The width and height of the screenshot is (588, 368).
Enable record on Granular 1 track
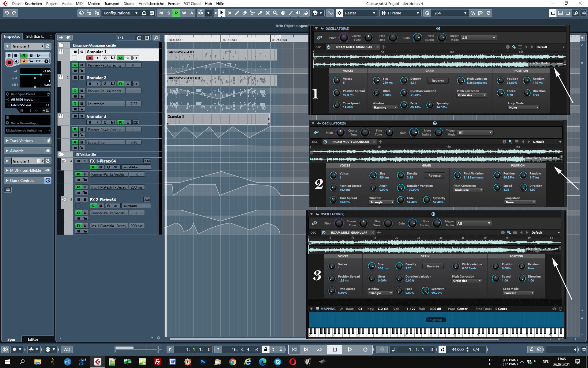coord(90,58)
